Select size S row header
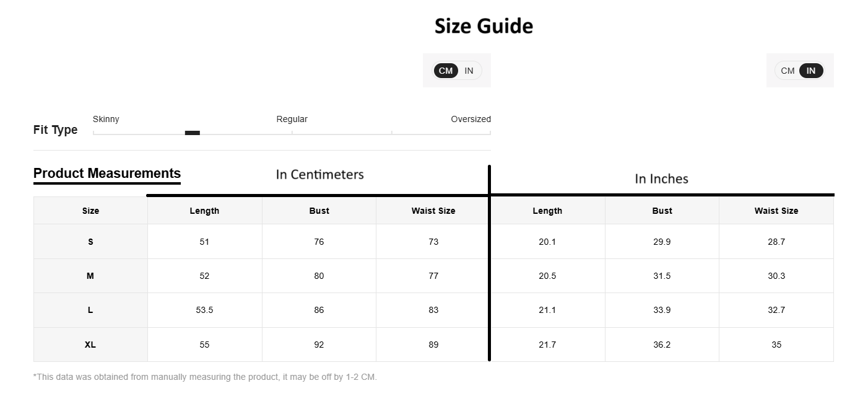The image size is (868, 409). click(90, 241)
